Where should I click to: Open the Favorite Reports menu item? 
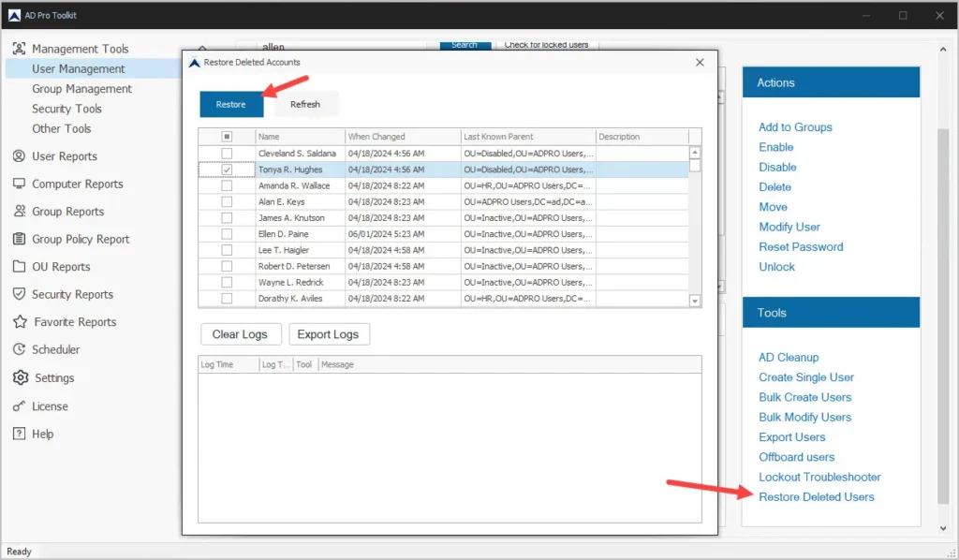[x=75, y=321]
